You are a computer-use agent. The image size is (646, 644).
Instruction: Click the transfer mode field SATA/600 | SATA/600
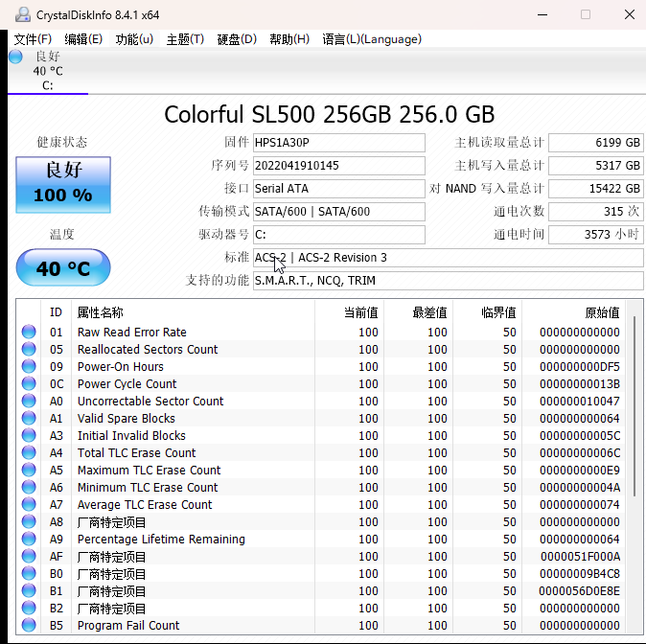[338, 212]
